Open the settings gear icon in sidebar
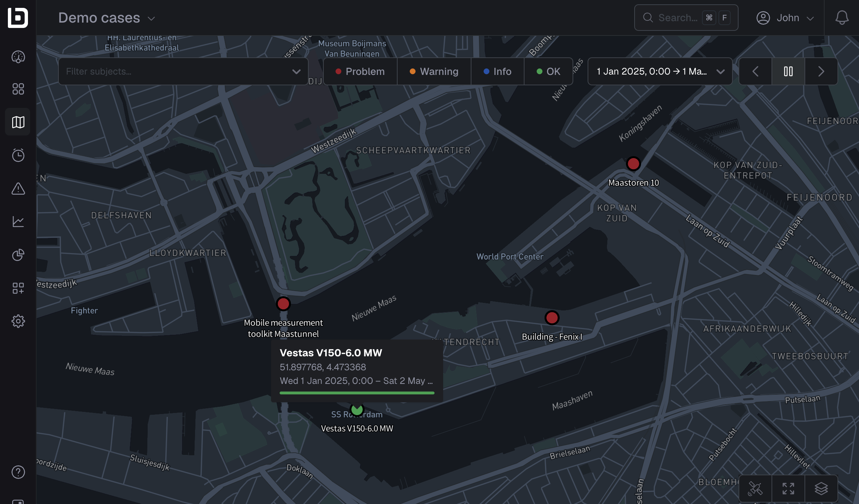 click(x=18, y=321)
